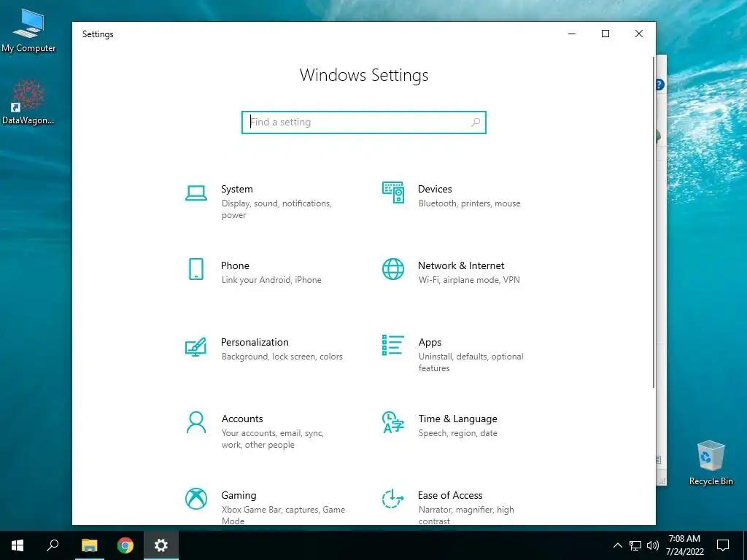
Task: Go to the Accounts heading
Action: point(242,419)
